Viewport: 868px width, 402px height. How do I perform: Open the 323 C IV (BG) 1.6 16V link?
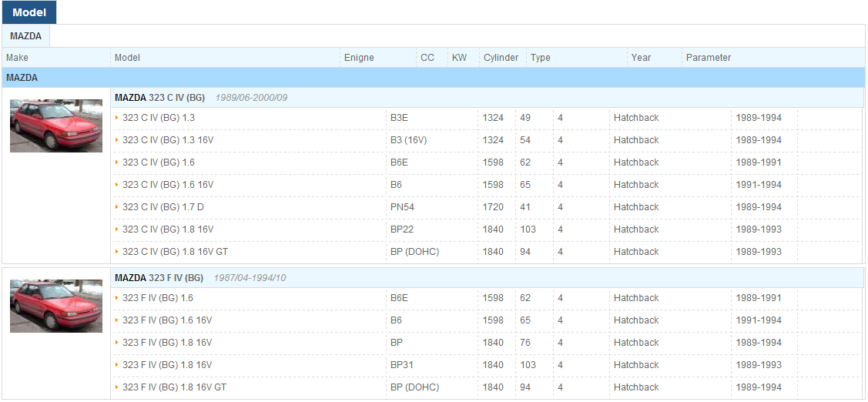point(168,184)
